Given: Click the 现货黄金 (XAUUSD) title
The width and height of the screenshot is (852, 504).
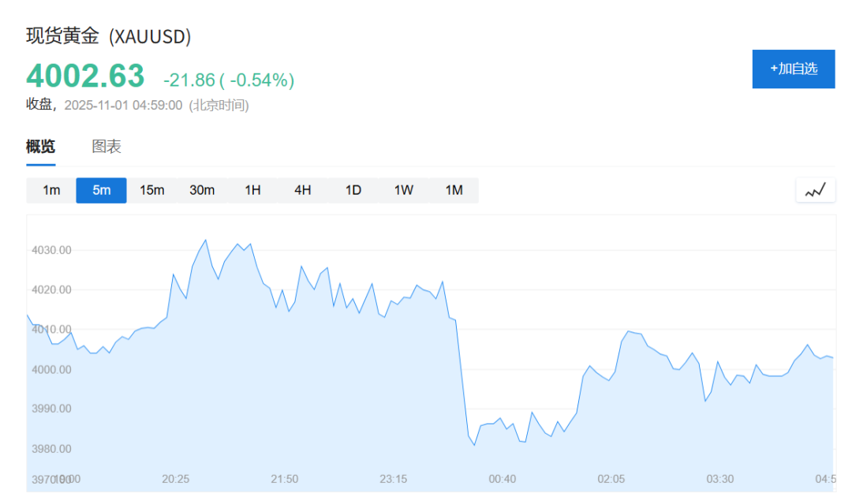Looking at the screenshot, I should pyautogui.click(x=109, y=36).
